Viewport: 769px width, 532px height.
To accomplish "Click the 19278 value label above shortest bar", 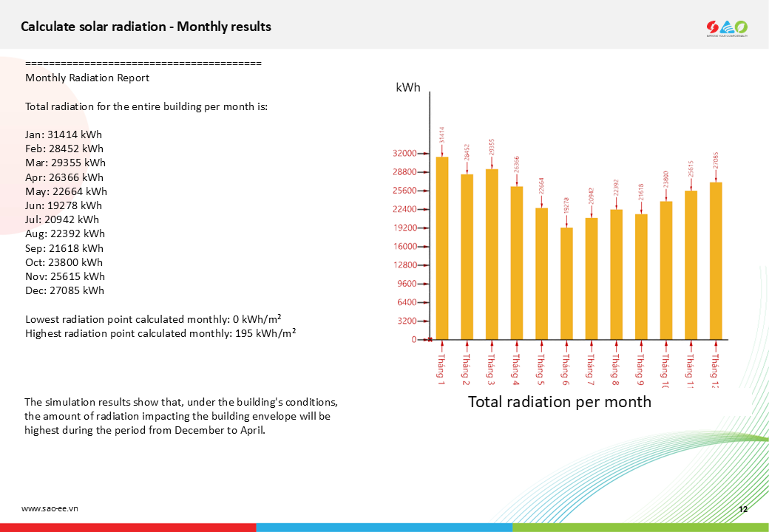I will coord(566,205).
